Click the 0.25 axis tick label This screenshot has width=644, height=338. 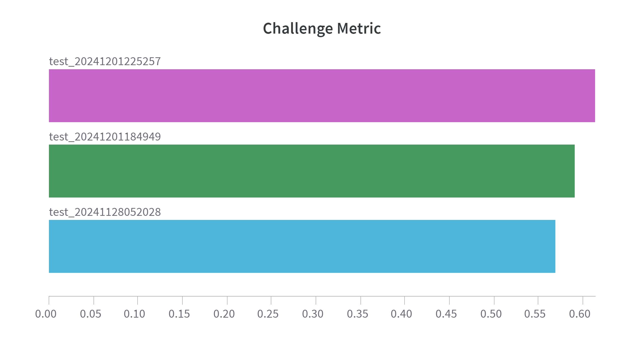pos(268,314)
